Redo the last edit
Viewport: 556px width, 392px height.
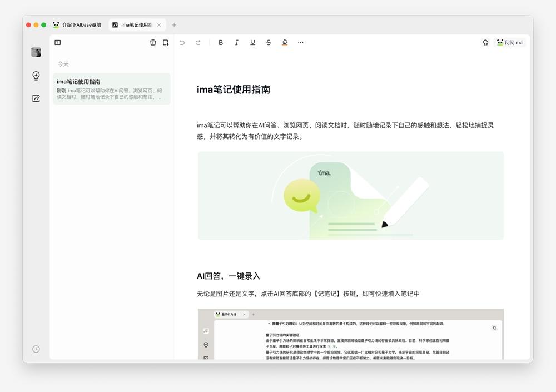click(198, 42)
